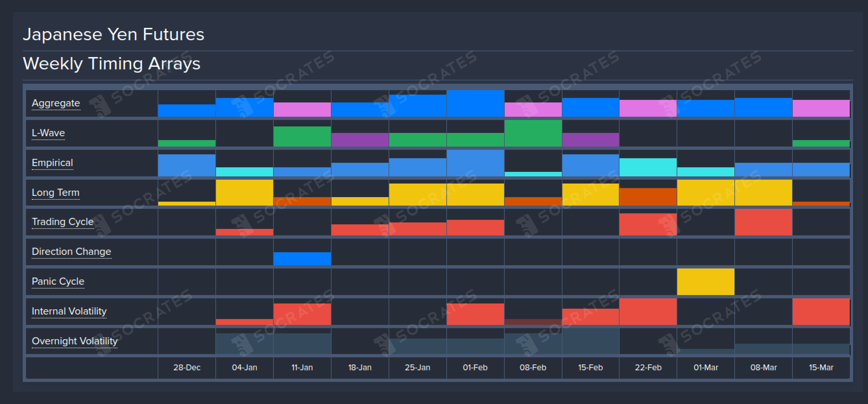Open the Trading Cycle row label
This screenshot has height=404, width=868.
click(x=63, y=222)
